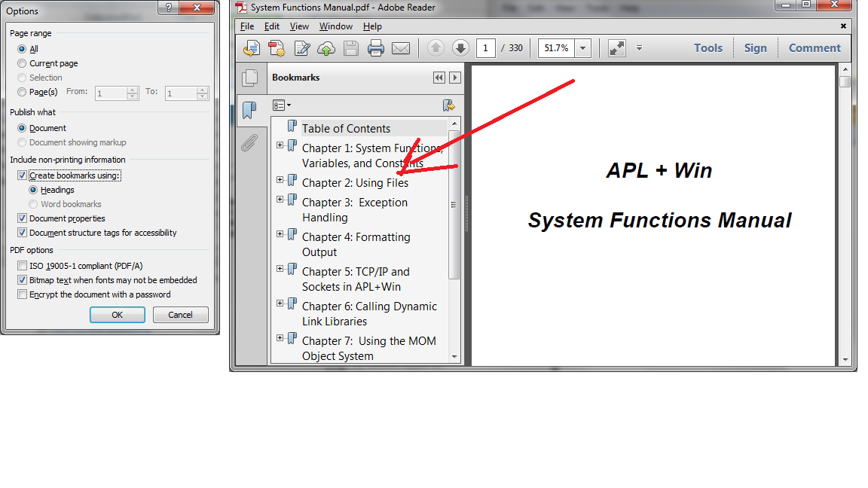Open the Page Thumbnails panel icon
This screenshot has height=488, width=868.
[249, 78]
